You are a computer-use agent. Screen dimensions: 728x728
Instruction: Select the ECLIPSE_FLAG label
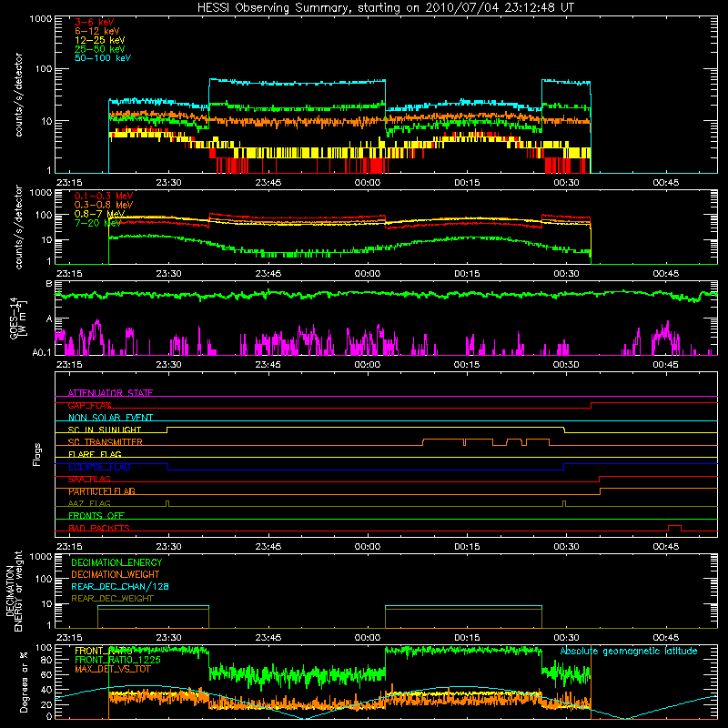point(99,467)
